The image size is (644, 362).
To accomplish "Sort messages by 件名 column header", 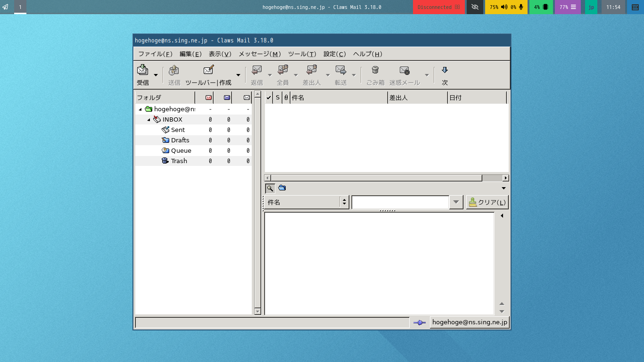I will (x=339, y=98).
